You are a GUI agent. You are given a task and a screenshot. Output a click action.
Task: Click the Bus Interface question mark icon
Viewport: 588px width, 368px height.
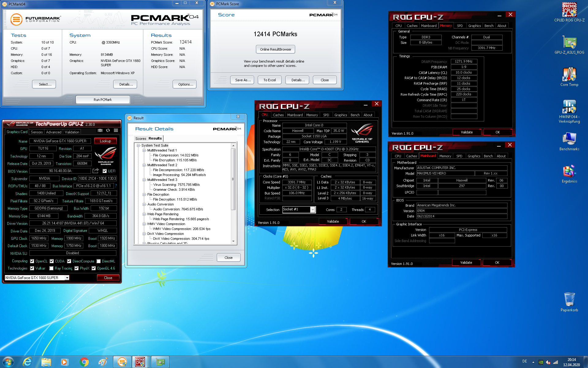[x=116, y=186]
